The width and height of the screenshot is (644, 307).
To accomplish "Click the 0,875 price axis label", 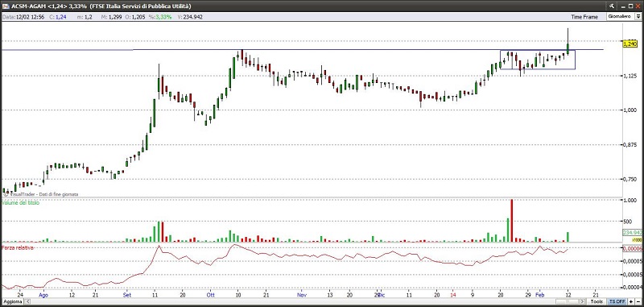I will (630, 145).
